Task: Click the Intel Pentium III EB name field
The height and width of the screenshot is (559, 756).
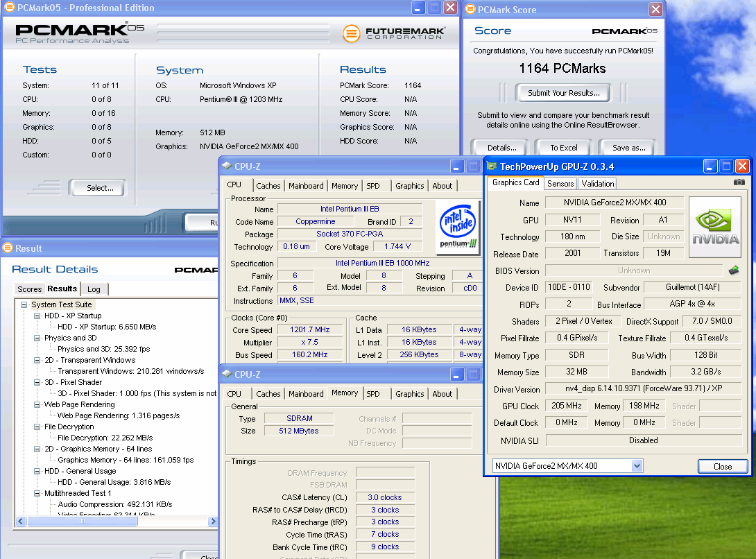Action: [x=350, y=209]
